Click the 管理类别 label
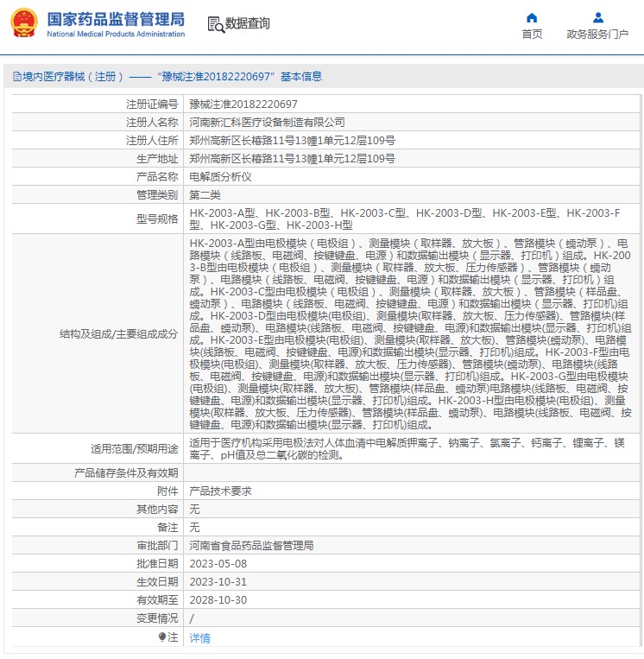Screen dimensions: 644x659 click(x=157, y=194)
